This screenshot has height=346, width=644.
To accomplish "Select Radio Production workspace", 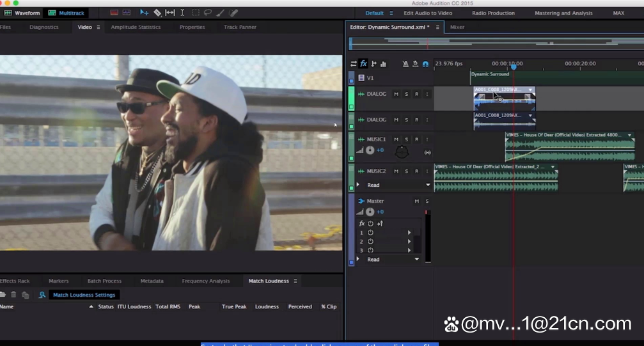I will click(493, 13).
